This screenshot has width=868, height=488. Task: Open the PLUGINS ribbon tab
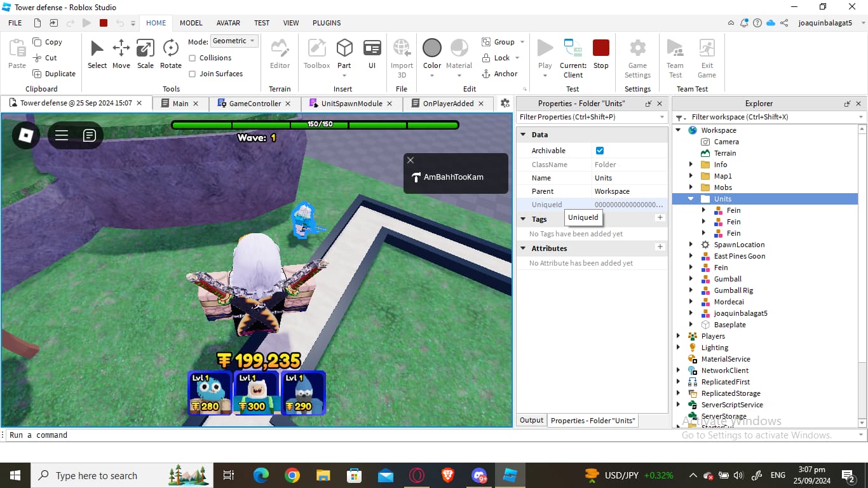327,23
